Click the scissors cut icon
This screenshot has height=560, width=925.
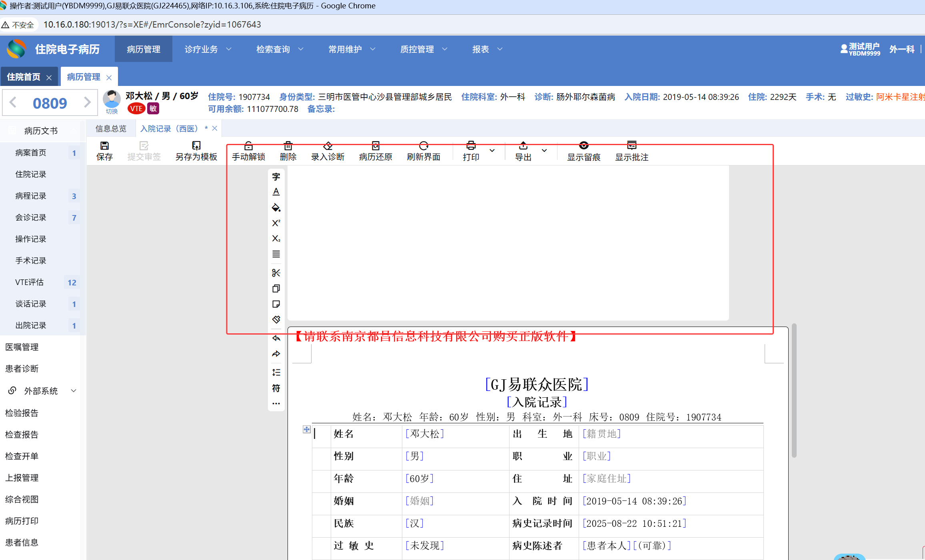pos(276,273)
